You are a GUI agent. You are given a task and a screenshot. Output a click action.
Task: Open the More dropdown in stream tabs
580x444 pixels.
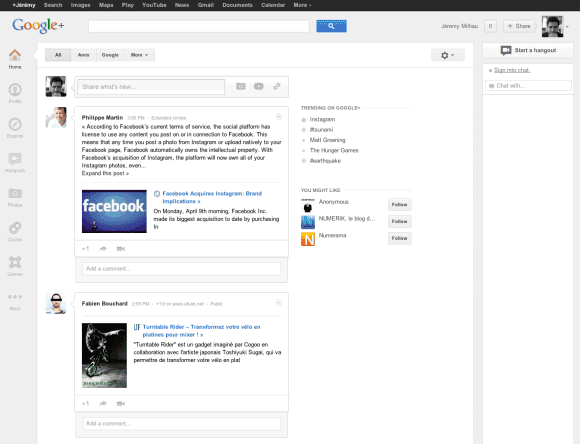(x=139, y=55)
